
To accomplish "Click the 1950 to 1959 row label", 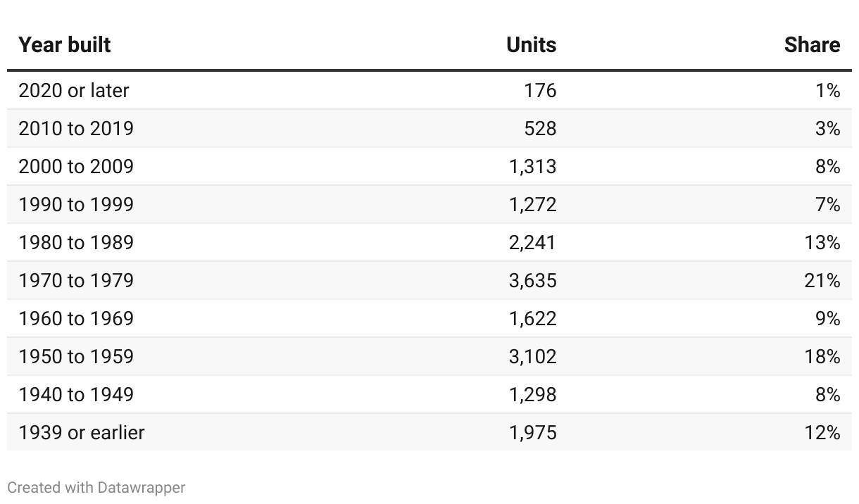I will pyautogui.click(x=76, y=357).
